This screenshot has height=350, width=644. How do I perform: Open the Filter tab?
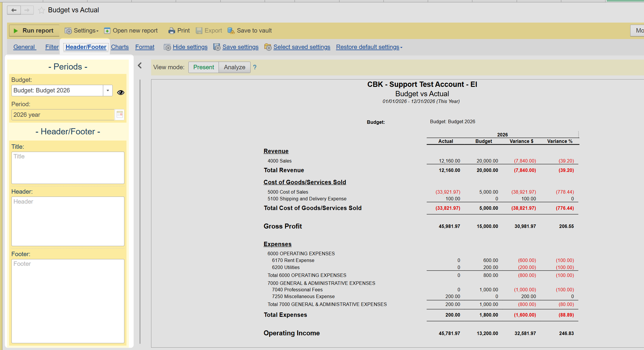pos(52,47)
